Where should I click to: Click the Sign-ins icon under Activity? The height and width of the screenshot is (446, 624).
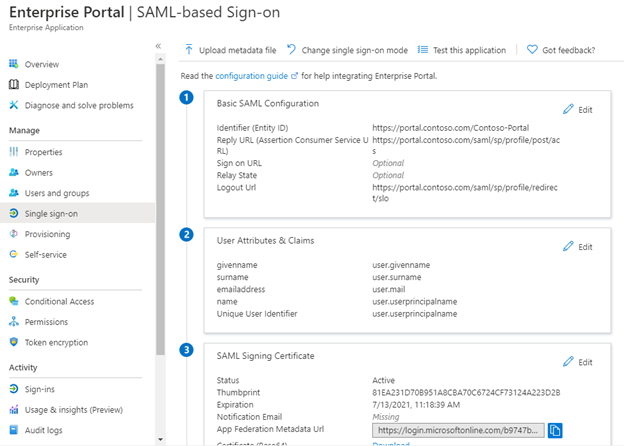[14, 389]
